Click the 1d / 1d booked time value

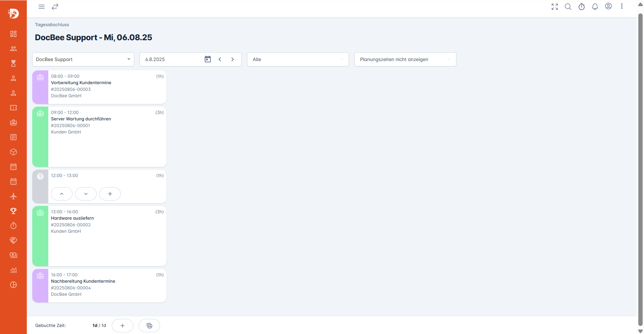coord(99,326)
